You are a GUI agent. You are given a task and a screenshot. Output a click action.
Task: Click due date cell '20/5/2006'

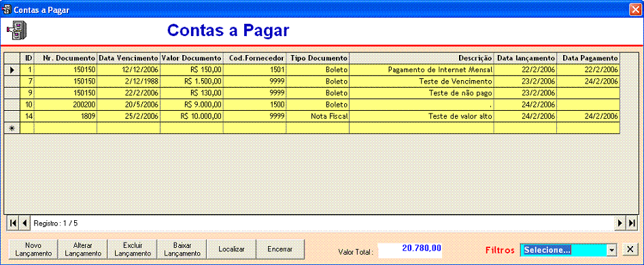point(129,105)
